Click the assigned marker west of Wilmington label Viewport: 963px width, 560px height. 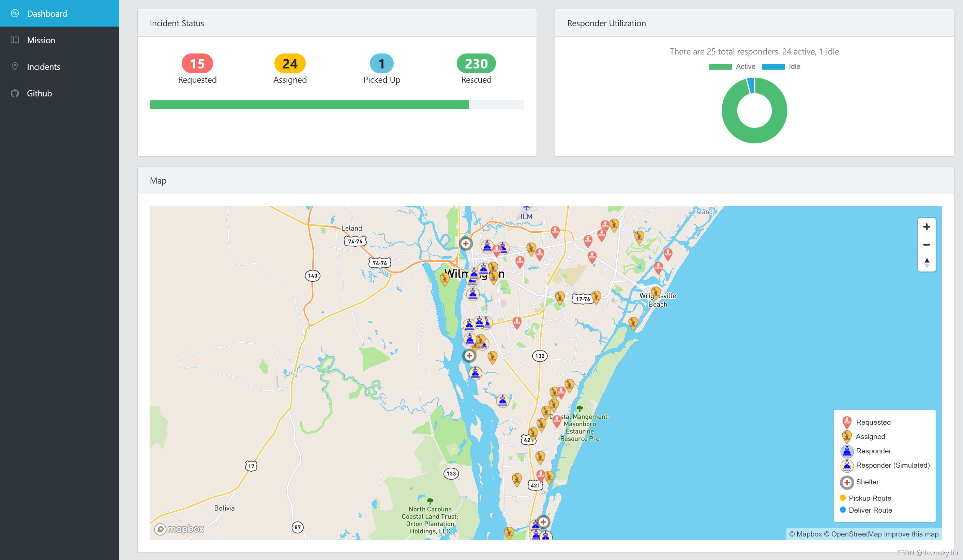pyautogui.click(x=445, y=279)
